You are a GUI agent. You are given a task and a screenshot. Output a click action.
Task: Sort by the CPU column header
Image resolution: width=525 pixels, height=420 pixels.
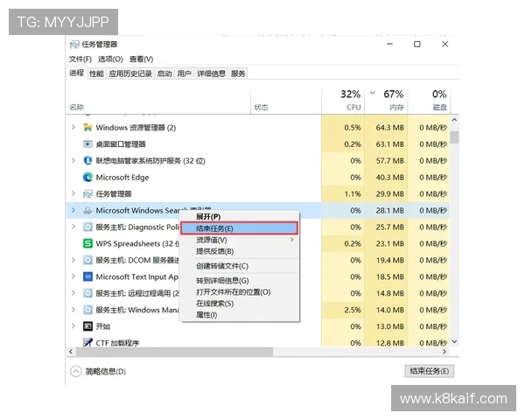point(343,100)
